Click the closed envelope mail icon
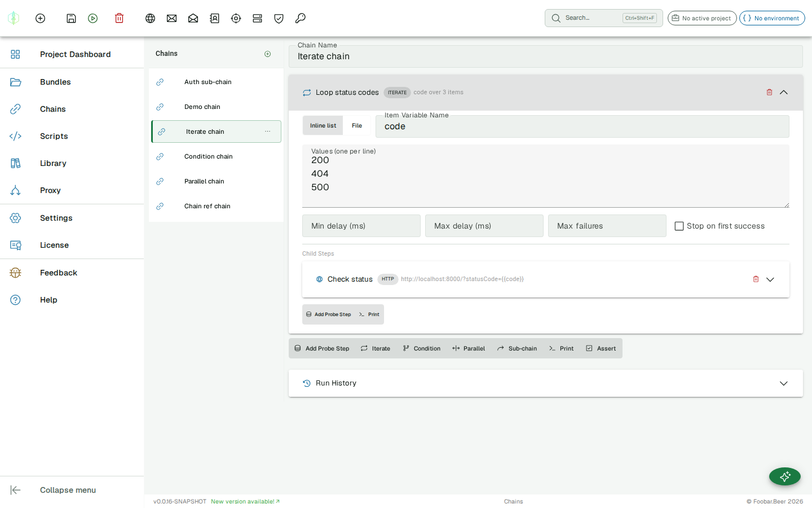This screenshot has width=812, height=508. coord(171,18)
